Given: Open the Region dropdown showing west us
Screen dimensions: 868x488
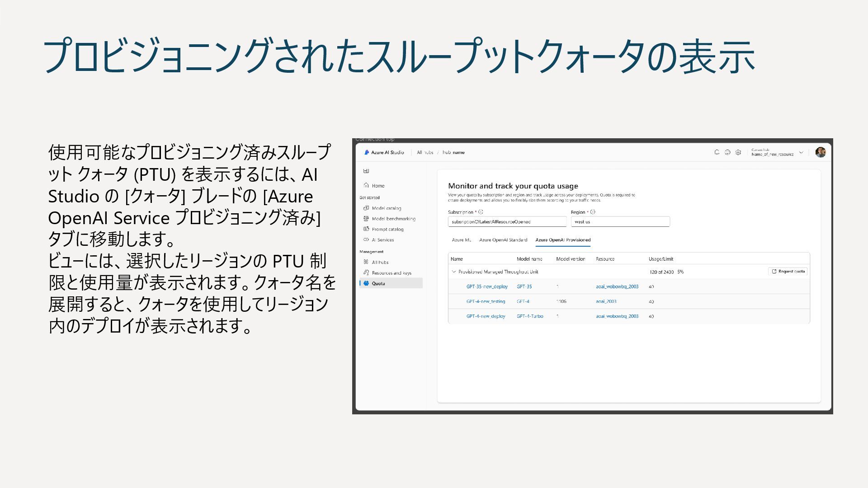Looking at the screenshot, I should pos(620,221).
